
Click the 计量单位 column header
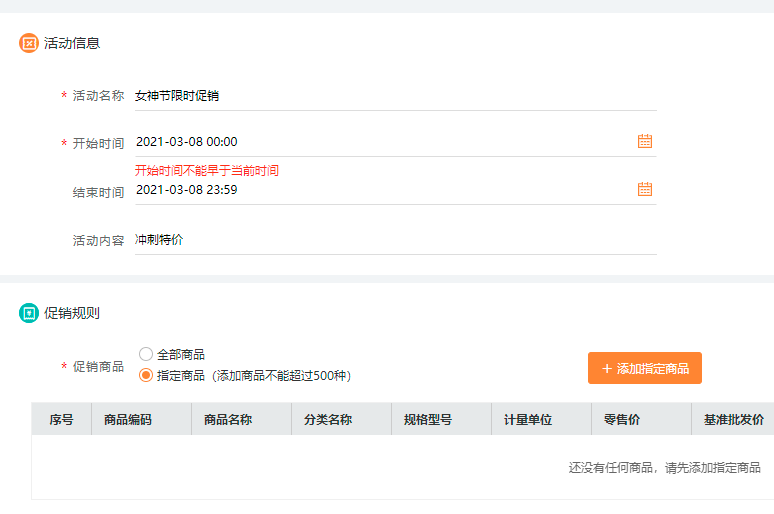tap(528, 420)
